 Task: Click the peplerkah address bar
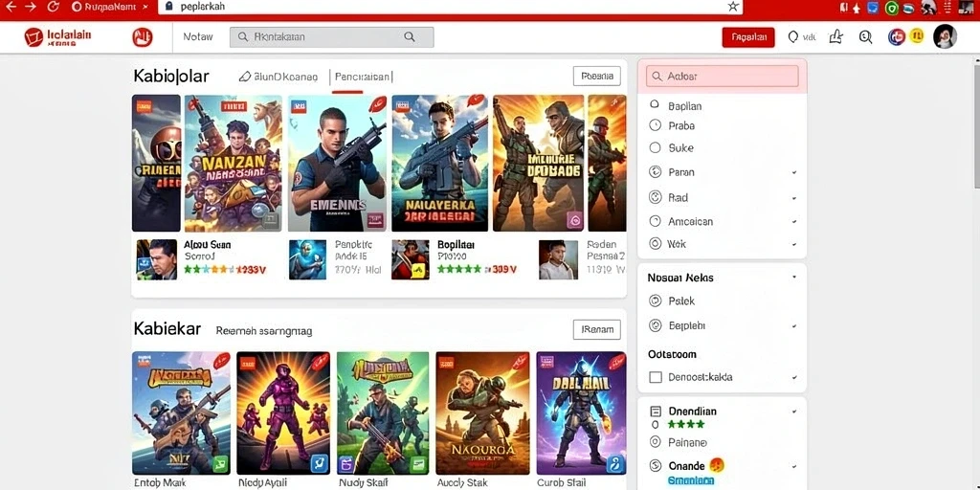pyautogui.click(x=450, y=7)
